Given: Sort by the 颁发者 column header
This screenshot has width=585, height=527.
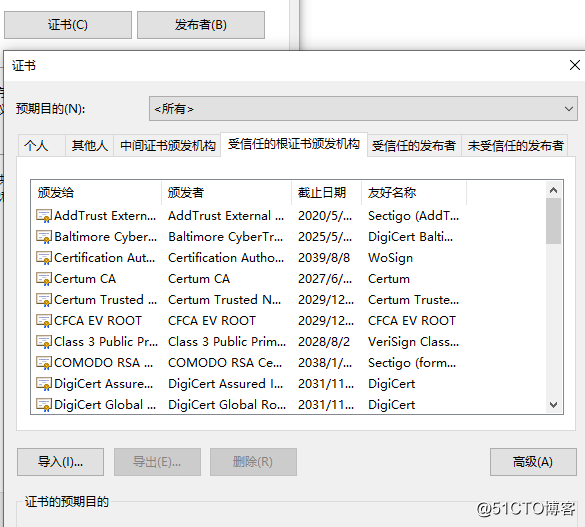Looking at the screenshot, I should point(226,193).
